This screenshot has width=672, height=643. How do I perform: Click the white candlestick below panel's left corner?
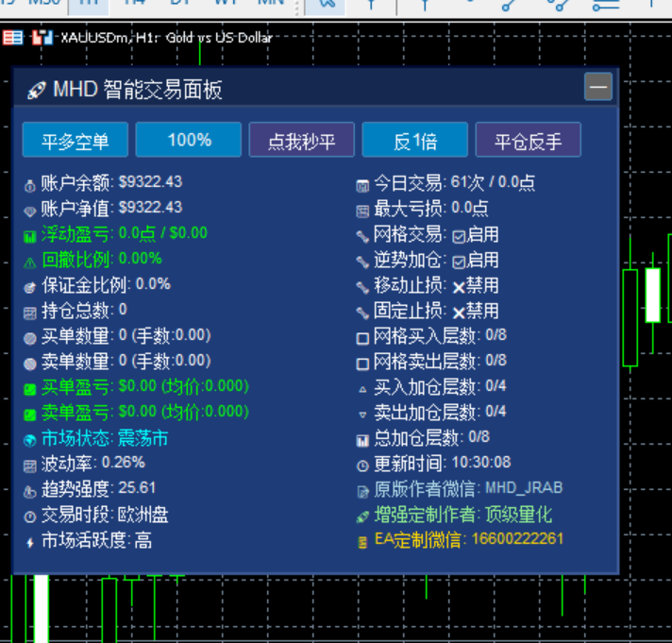tap(42, 608)
